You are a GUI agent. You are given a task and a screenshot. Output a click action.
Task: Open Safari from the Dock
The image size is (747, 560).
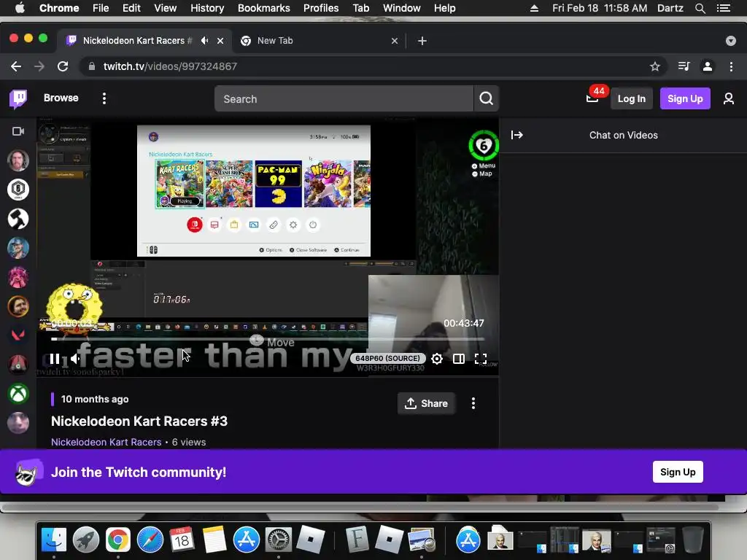point(150,540)
